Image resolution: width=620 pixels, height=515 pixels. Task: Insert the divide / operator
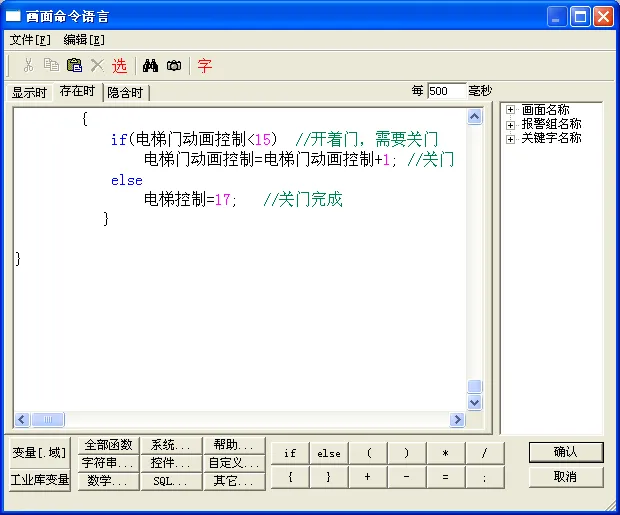click(485, 453)
